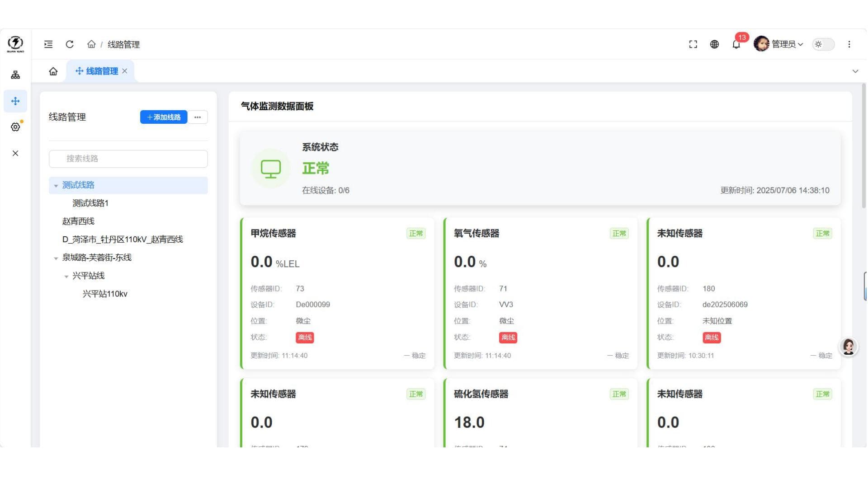Screen dimensions: 868x488
Task: Collapse the 泉城路-芙蓉街-东线 node arrow
Action: [x=56, y=258]
